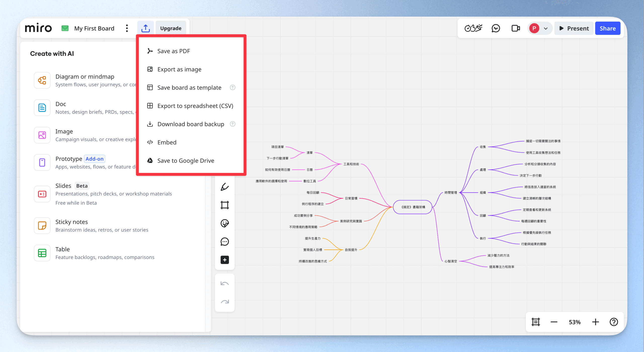Toggle the frames panel icon
Viewport: 644px width, 352px height.
click(x=536, y=322)
